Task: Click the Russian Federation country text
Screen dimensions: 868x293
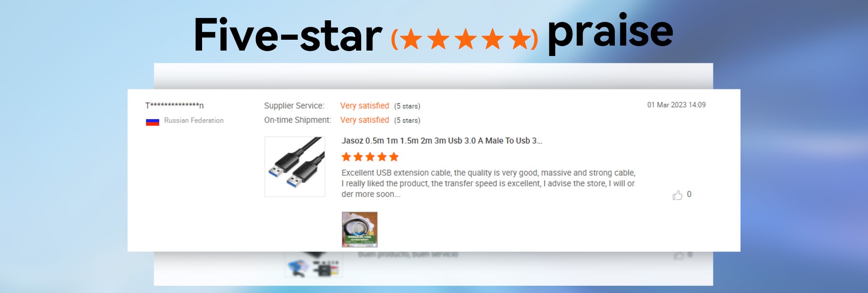Action: pyautogui.click(x=194, y=121)
